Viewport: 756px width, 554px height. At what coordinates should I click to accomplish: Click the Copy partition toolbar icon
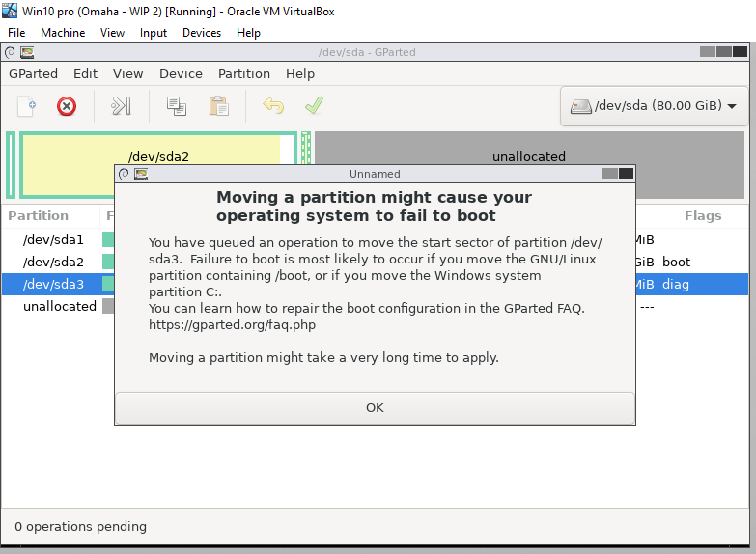(x=177, y=106)
